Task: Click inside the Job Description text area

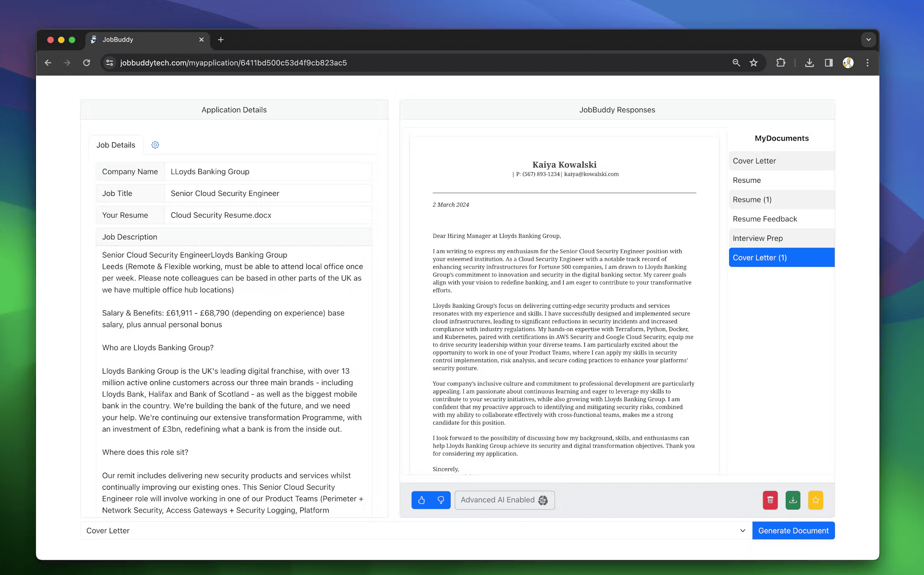Action: [x=234, y=381]
